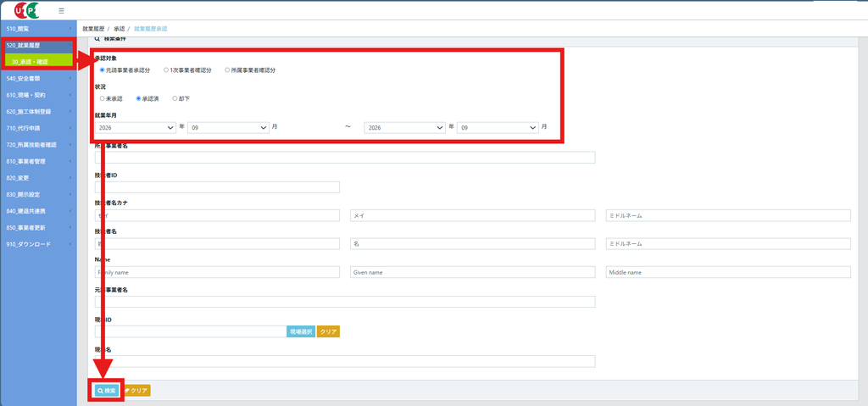Choose 却下 status radio
The width and height of the screenshot is (868, 406).
click(x=175, y=98)
